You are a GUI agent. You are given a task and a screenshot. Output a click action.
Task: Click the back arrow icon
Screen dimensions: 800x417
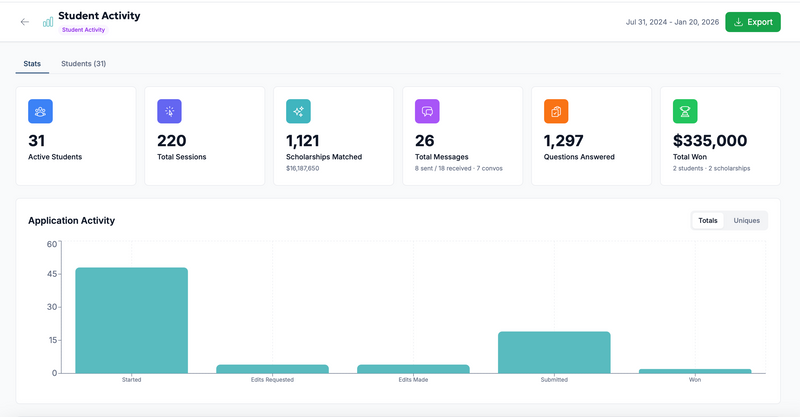[x=25, y=22]
